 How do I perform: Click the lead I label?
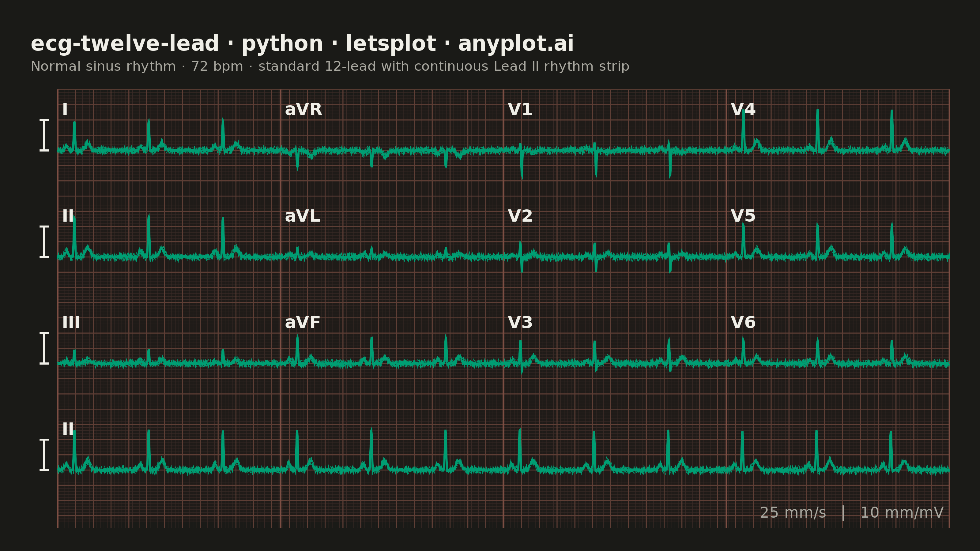(65, 110)
